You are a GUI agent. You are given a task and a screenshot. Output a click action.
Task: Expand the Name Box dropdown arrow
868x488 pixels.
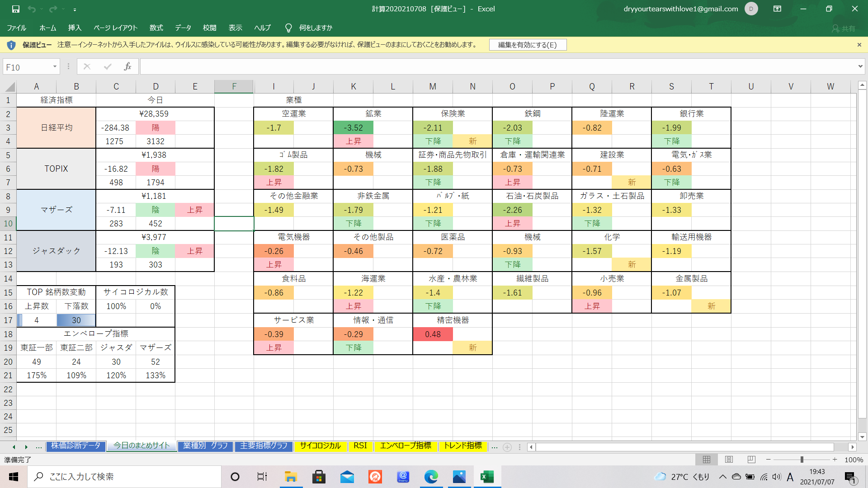[x=55, y=67]
